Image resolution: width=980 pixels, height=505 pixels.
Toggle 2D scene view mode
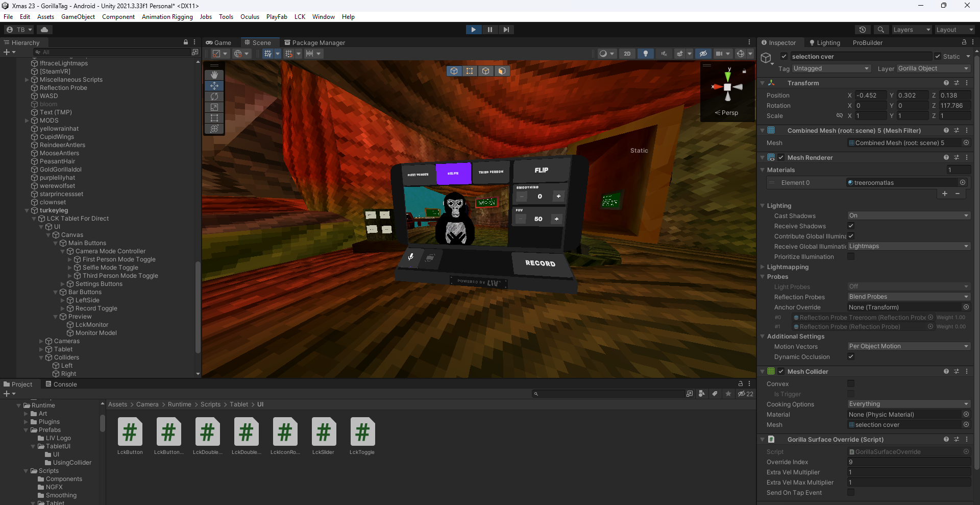[627, 54]
